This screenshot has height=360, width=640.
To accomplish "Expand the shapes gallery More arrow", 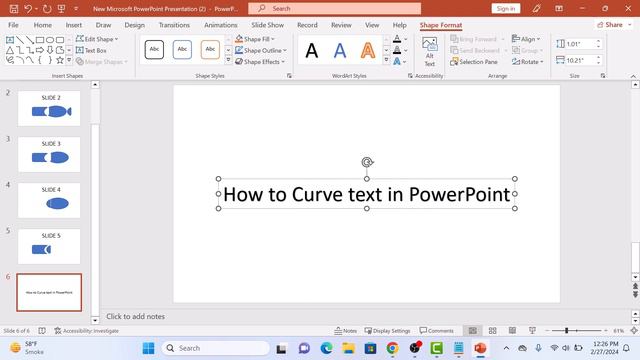I will 69,60.
